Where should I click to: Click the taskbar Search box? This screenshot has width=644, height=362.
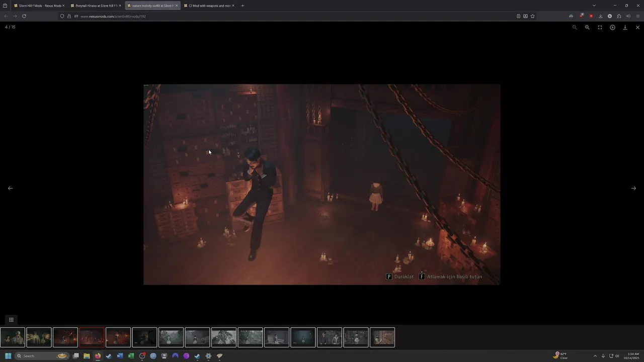[42, 356]
